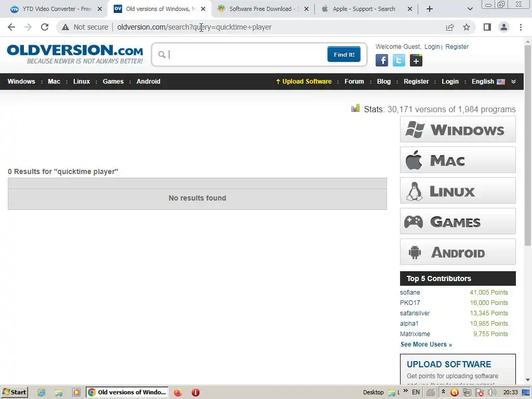Viewport: 532px width, 399px height.
Task: Bookmark this page with the star
Action: pos(467,27)
